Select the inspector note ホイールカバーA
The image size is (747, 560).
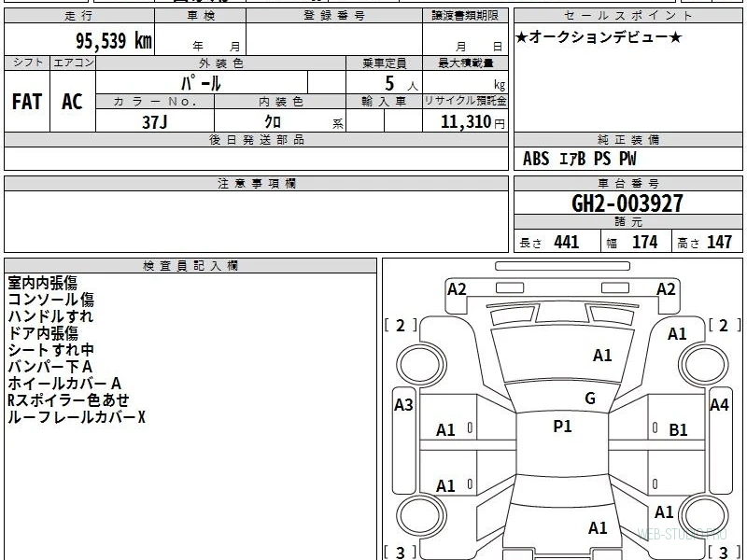(x=64, y=384)
